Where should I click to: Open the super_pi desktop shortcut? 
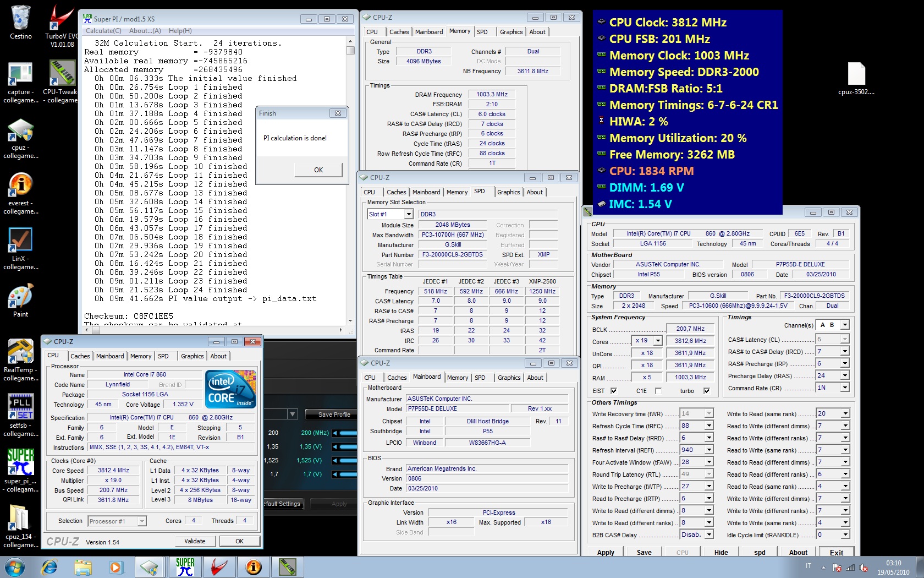pyautogui.click(x=20, y=471)
